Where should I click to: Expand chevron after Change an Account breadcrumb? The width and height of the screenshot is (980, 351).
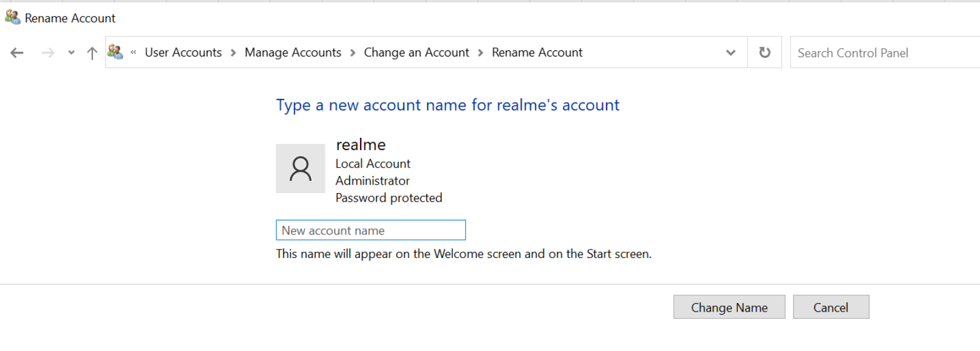[x=480, y=53]
